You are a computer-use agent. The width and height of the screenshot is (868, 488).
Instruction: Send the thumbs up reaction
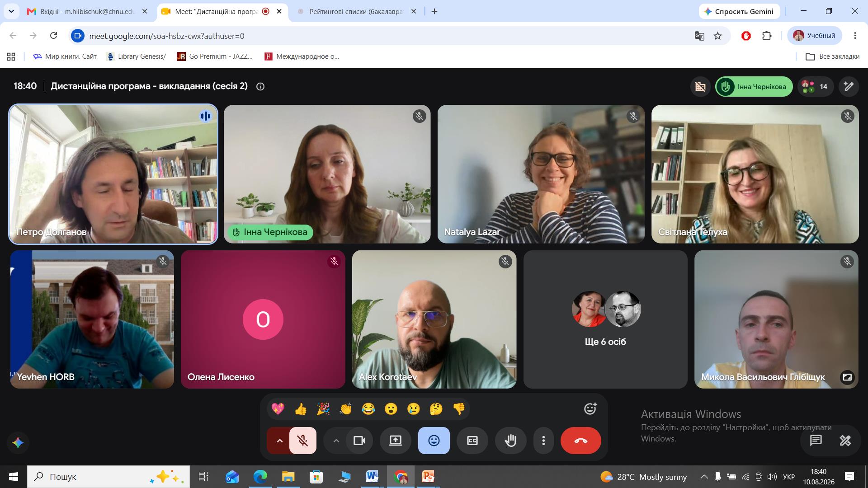click(x=300, y=409)
